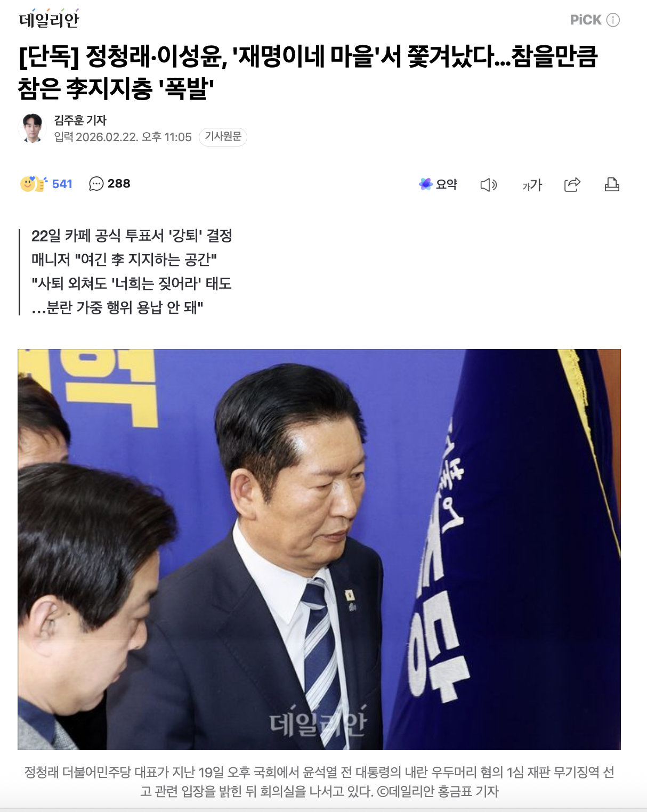
Task: Share article via share icon
Action: click(x=572, y=184)
